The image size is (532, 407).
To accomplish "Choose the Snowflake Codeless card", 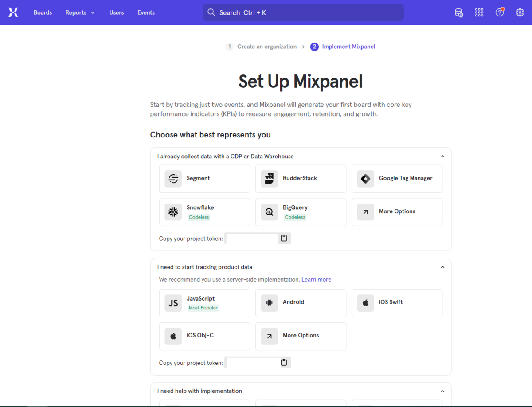I will (205, 212).
